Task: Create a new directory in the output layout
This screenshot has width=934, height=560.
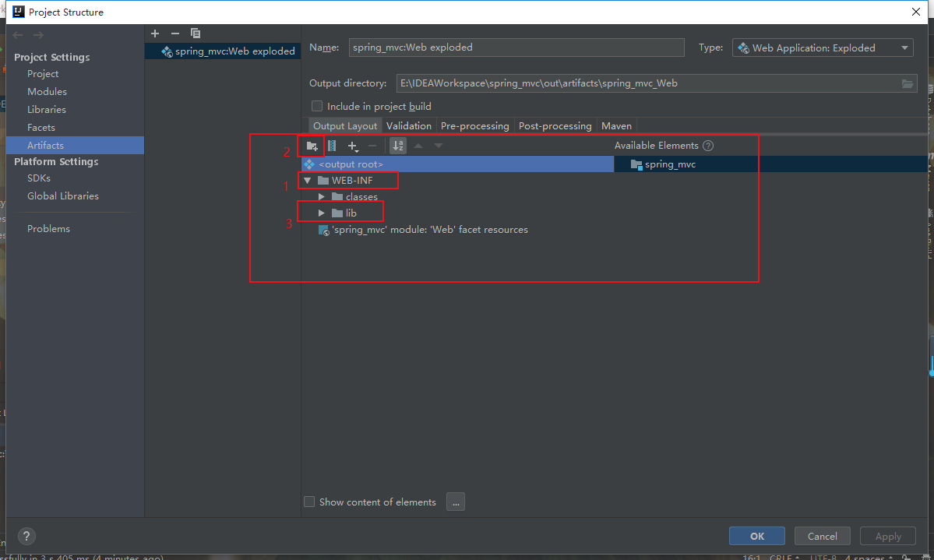Action: (x=312, y=146)
